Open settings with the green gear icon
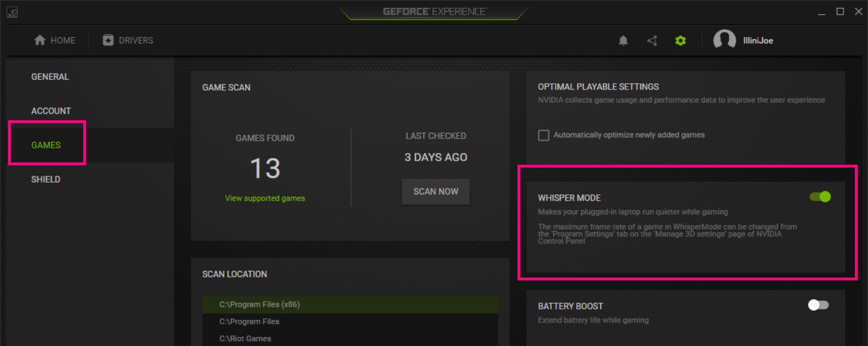The width and height of the screenshot is (868, 346). pos(680,40)
